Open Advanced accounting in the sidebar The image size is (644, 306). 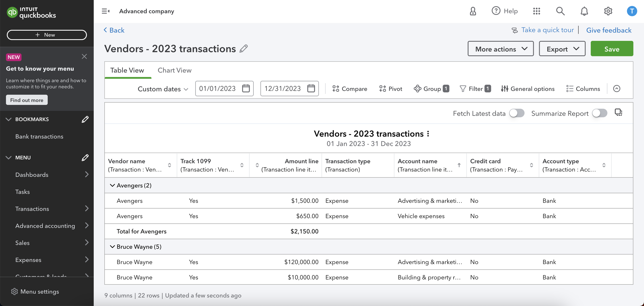(45, 226)
